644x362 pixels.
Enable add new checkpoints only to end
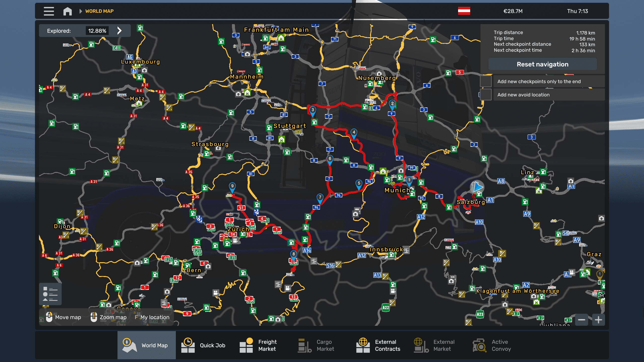pos(486,81)
